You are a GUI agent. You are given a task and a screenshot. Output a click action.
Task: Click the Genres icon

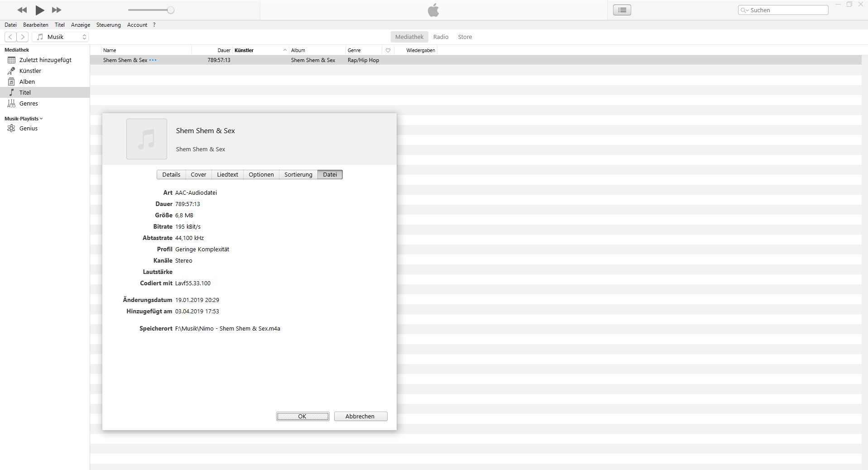pos(11,103)
